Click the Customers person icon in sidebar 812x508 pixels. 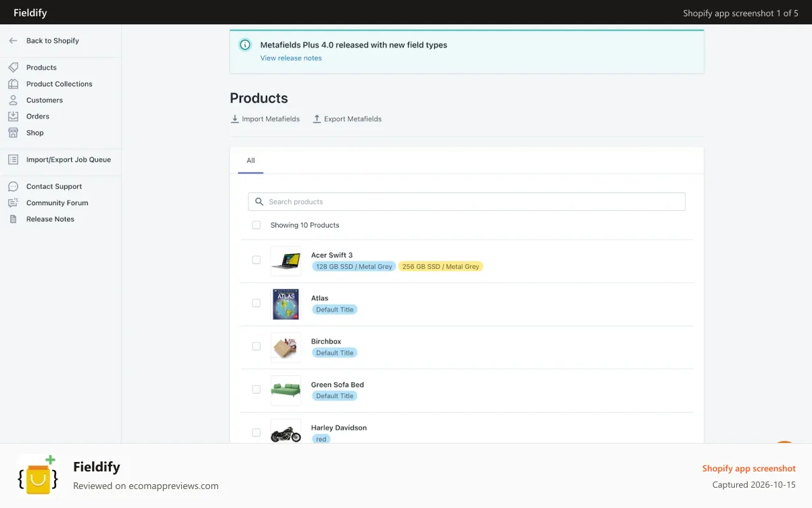click(x=13, y=100)
